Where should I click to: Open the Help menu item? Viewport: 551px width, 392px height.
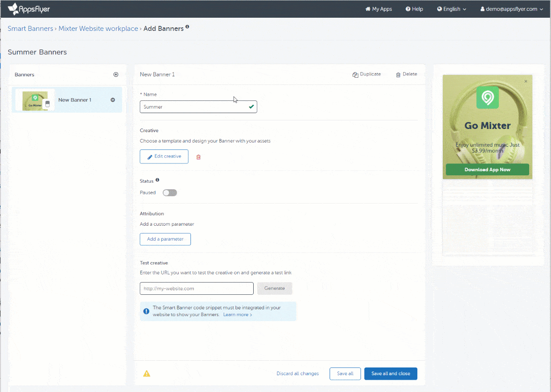(x=414, y=9)
